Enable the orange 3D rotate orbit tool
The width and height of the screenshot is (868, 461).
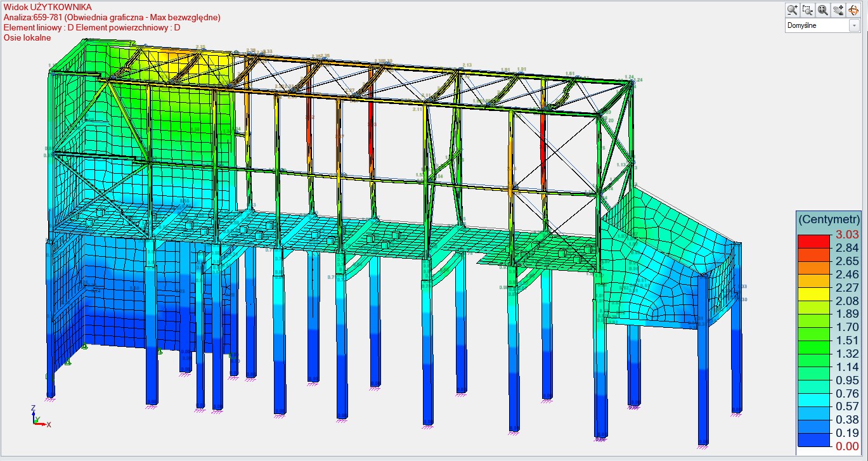pyautogui.click(x=853, y=10)
